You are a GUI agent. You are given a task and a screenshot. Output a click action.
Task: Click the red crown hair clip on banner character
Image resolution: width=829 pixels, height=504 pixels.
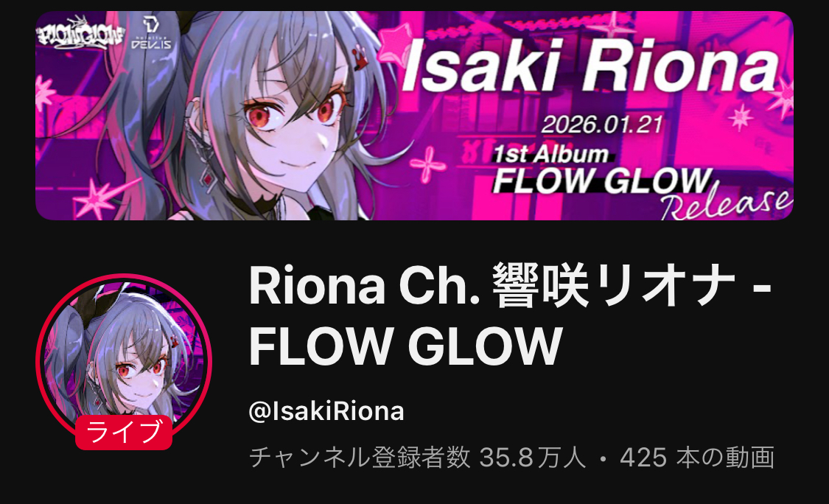[x=360, y=57]
